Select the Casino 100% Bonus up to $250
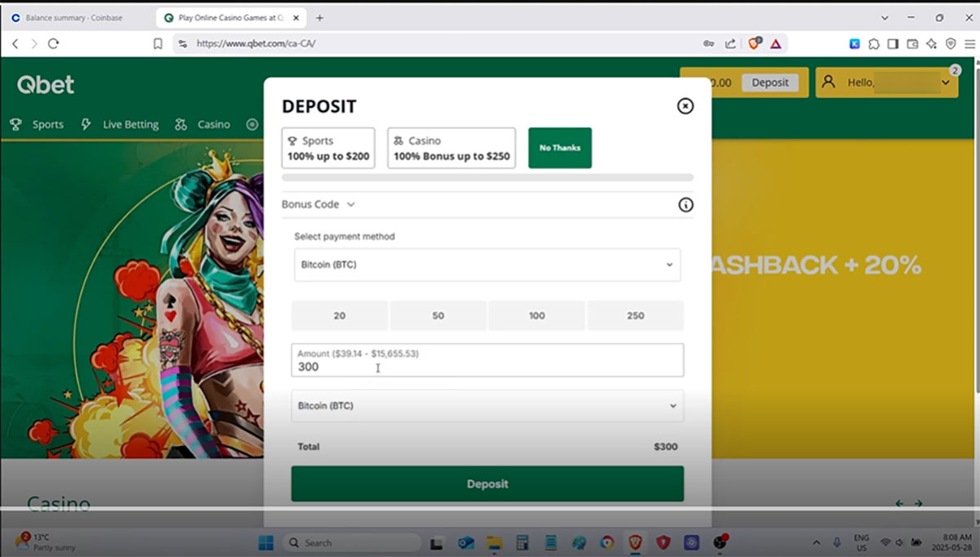 [x=452, y=148]
